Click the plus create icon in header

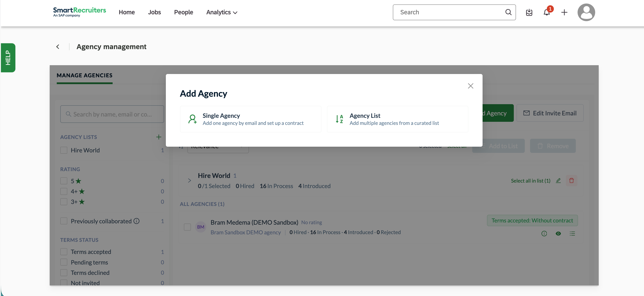[564, 12]
